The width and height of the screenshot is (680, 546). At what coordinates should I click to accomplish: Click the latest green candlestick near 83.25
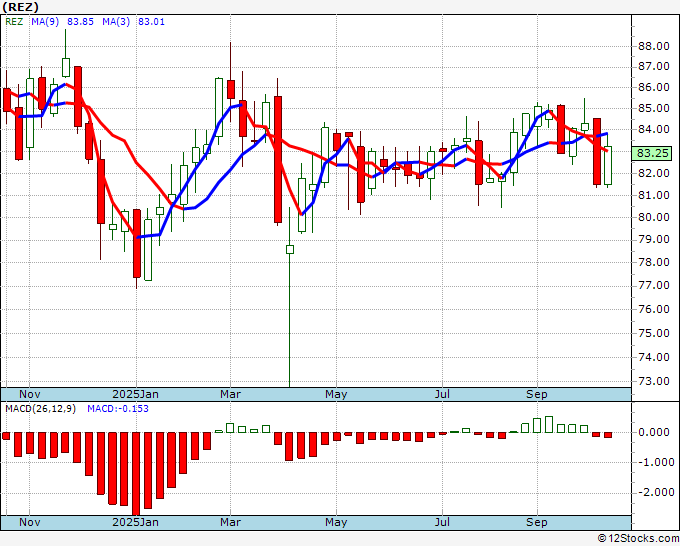click(608, 165)
